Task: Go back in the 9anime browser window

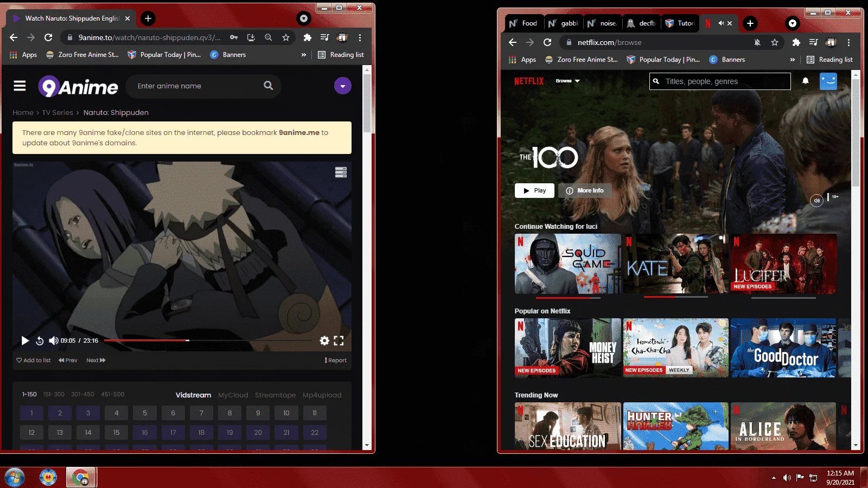Action: (14, 37)
